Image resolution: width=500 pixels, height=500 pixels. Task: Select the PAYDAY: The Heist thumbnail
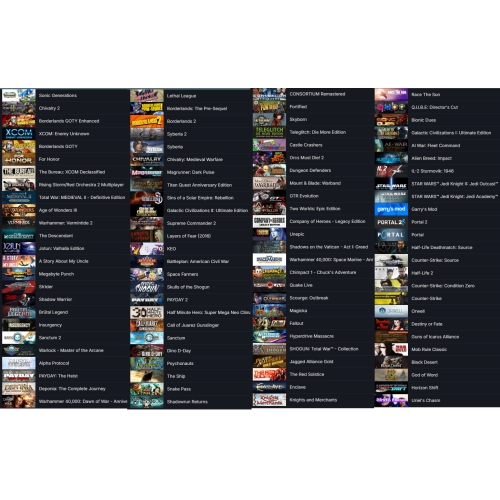(x=19, y=376)
